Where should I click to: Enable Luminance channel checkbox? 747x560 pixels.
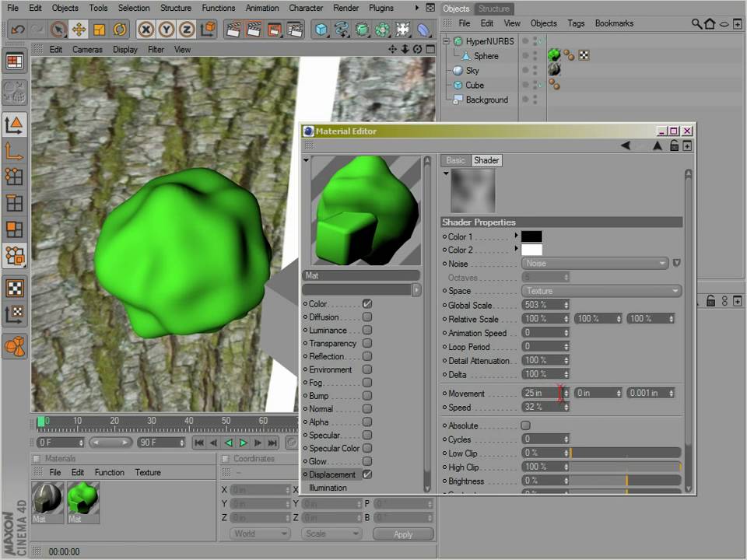[366, 330]
